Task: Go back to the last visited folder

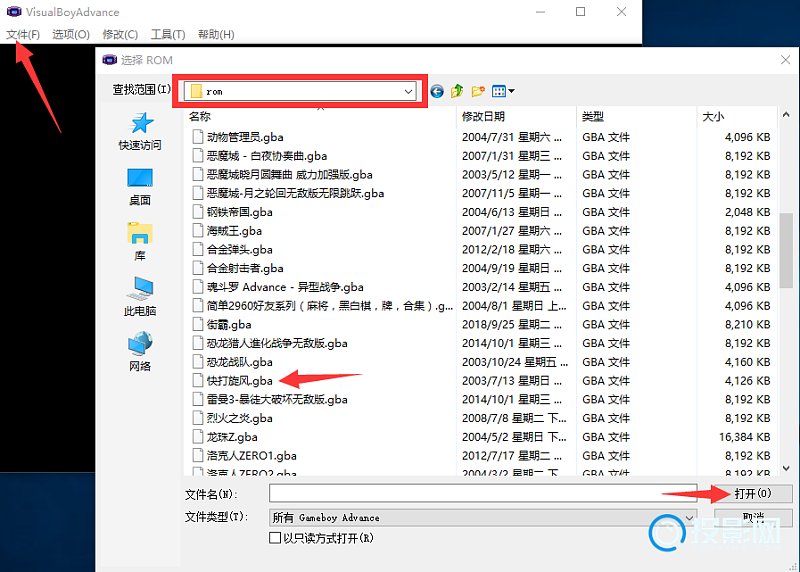Action: (x=437, y=91)
